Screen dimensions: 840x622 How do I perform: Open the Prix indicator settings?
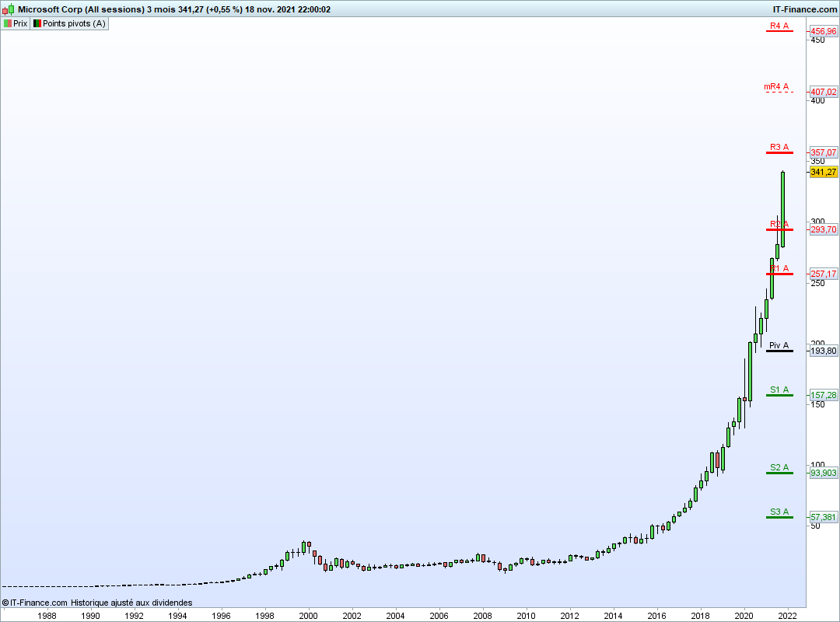16,23
